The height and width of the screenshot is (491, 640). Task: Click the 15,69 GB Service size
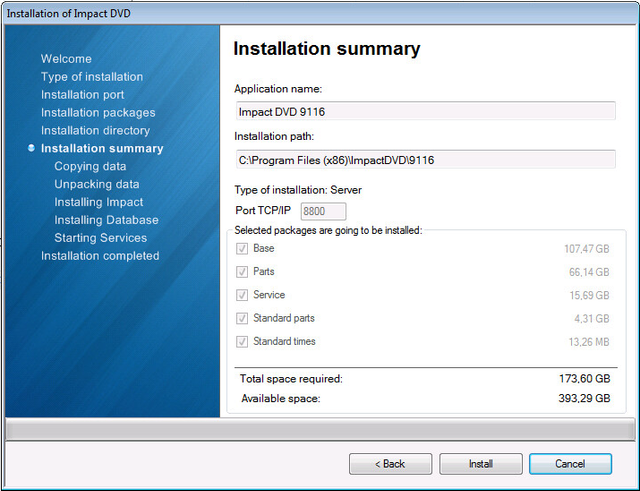pyautogui.click(x=589, y=295)
